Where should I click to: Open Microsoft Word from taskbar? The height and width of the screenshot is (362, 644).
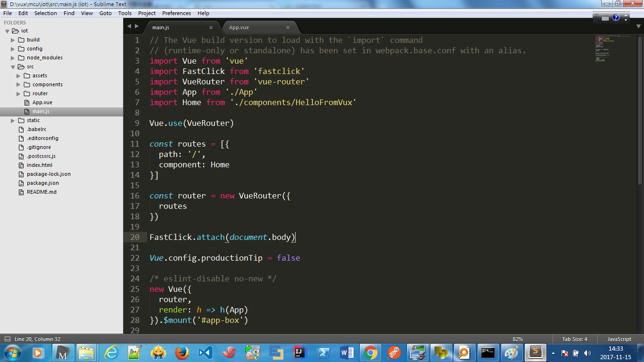click(347, 353)
